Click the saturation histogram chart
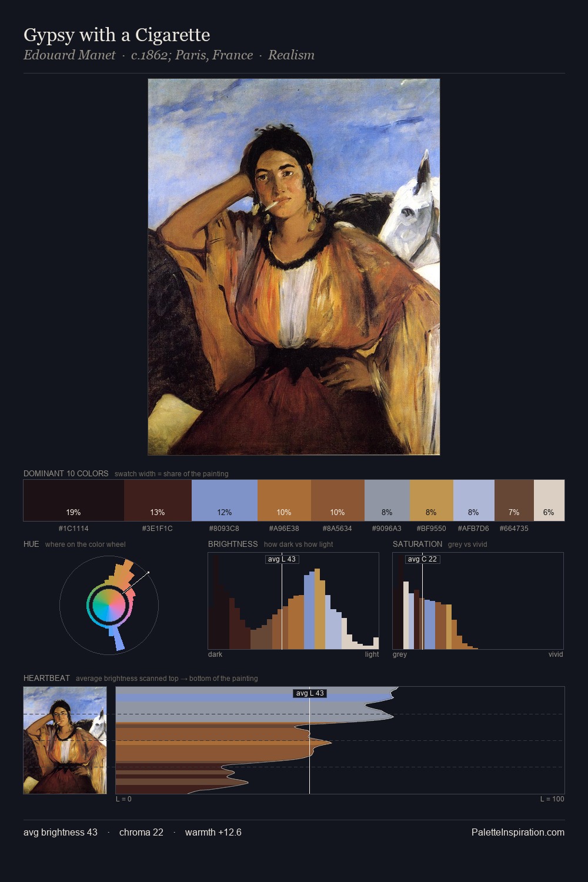The image size is (588, 882). pyautogui.click(x=478, y=601)
